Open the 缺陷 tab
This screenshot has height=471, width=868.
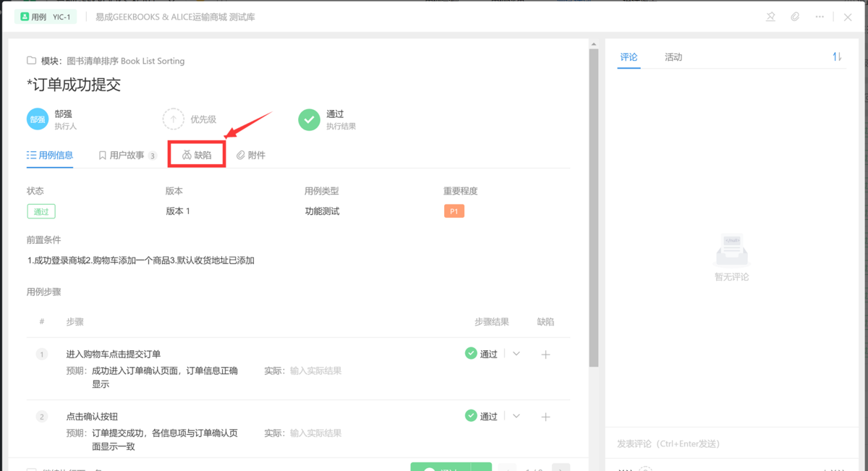click(197, 155)
